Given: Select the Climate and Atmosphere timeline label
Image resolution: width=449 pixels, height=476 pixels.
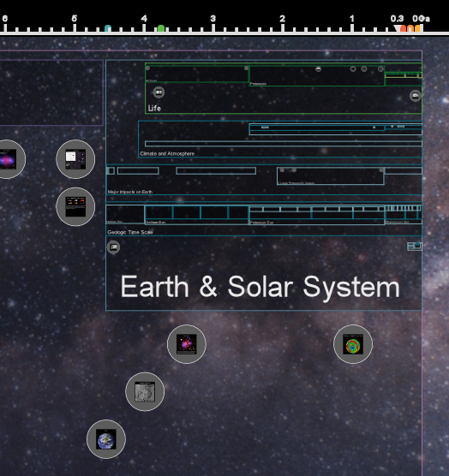Looking at the screenshot, I should [167, 153].
